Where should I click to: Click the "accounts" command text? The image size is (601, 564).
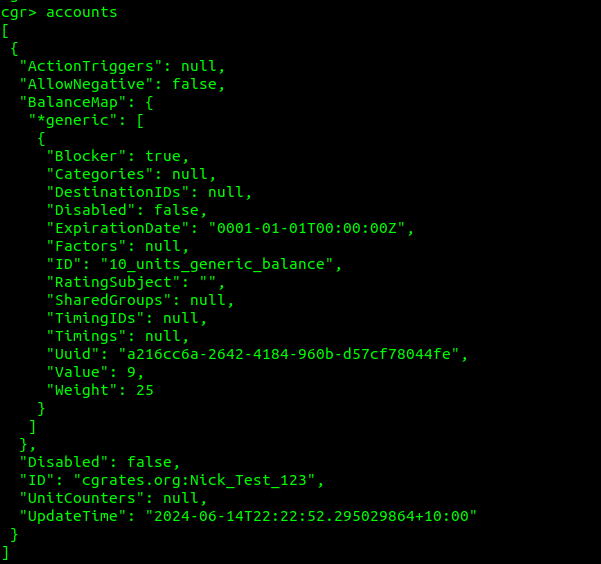tap(82, 12)
